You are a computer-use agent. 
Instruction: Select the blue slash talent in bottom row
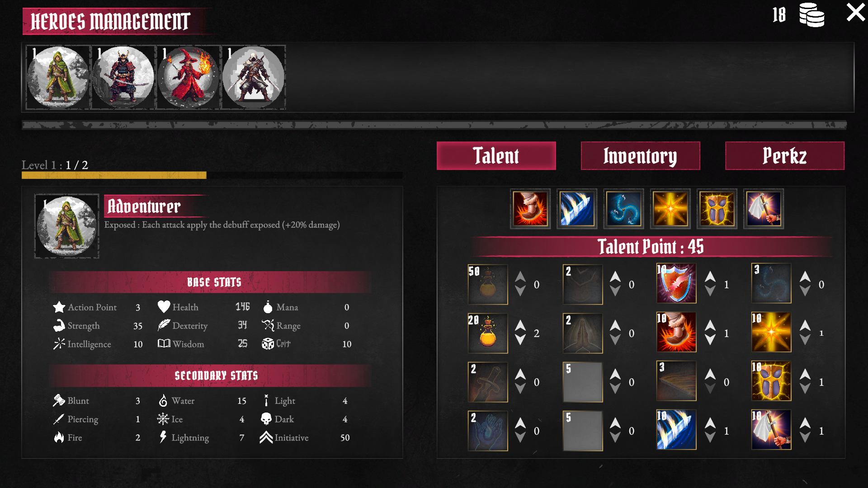coord(676,430)
